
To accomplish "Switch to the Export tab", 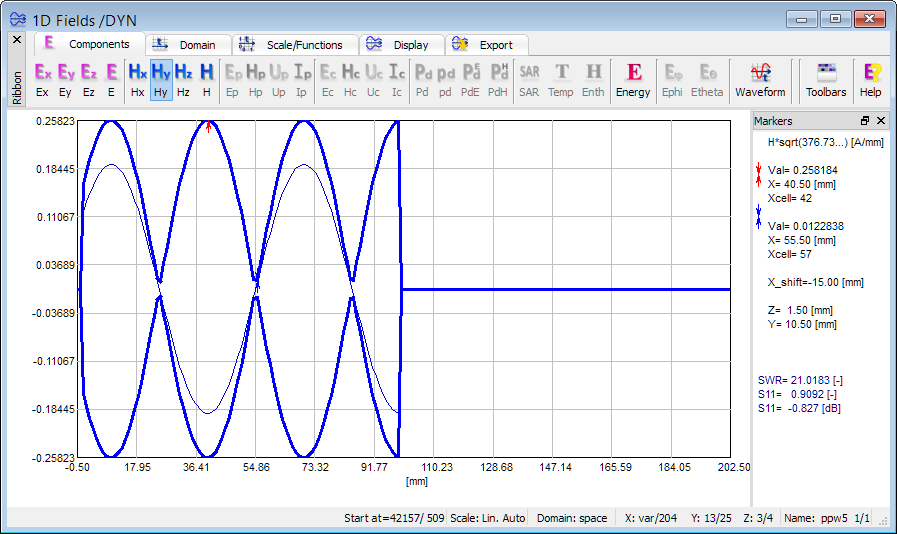I will pos(485,45).
